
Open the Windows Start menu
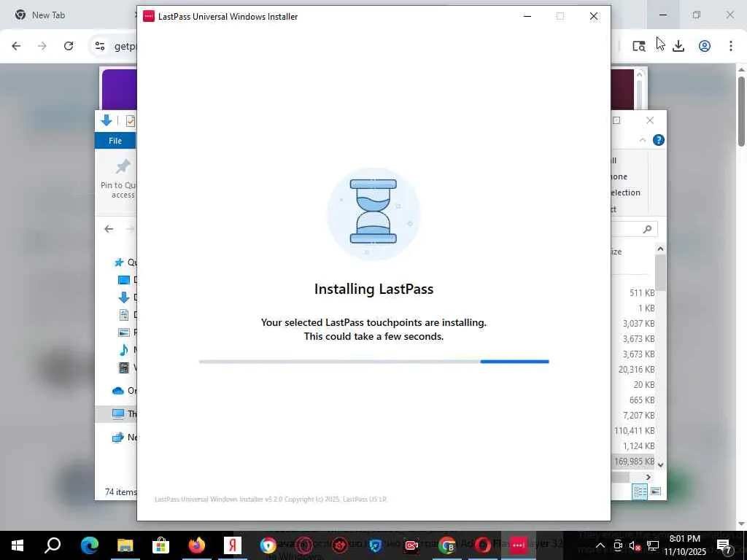click(x=18, y=545)
